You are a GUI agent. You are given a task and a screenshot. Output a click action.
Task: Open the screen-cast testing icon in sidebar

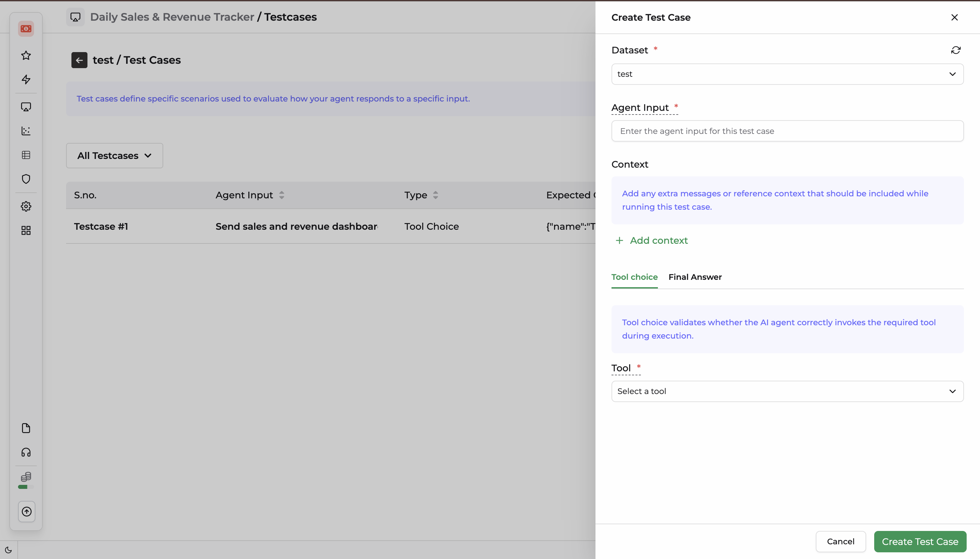(x=26, y=107)
